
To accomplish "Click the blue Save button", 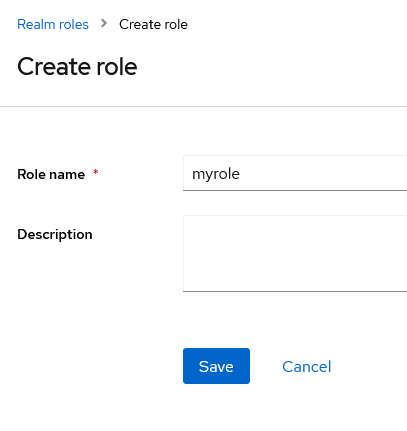I will pyautogui.click(x=216, y=366).
